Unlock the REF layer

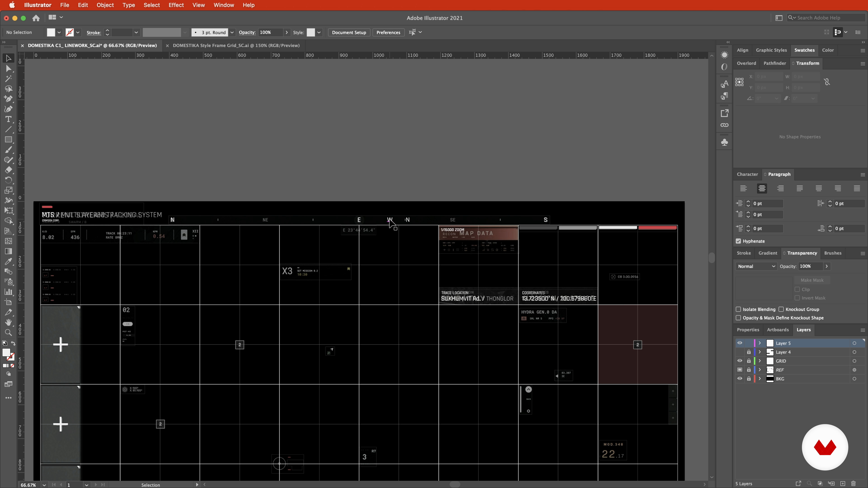[749, 370]
